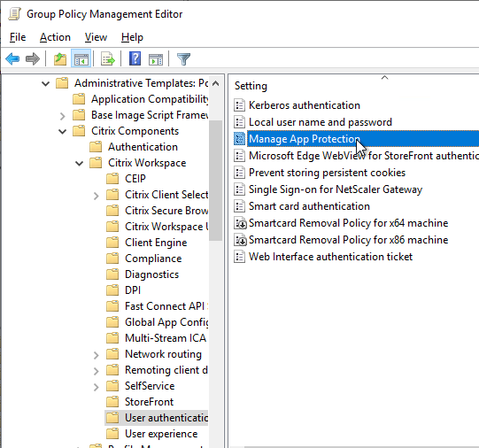Screen dimensions: 479x448
Task: Toggle Show/Hide Action Pane icon
Action: point(156,59)
